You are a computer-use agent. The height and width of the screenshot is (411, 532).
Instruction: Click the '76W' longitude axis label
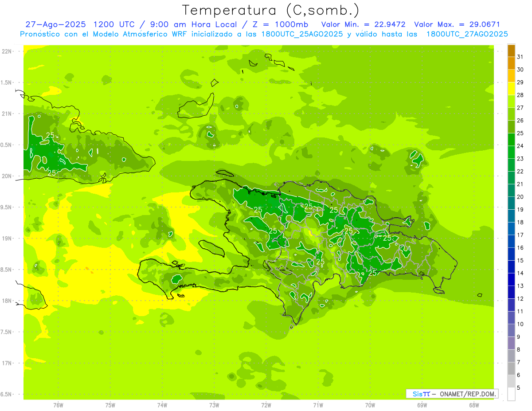[58, 405]
